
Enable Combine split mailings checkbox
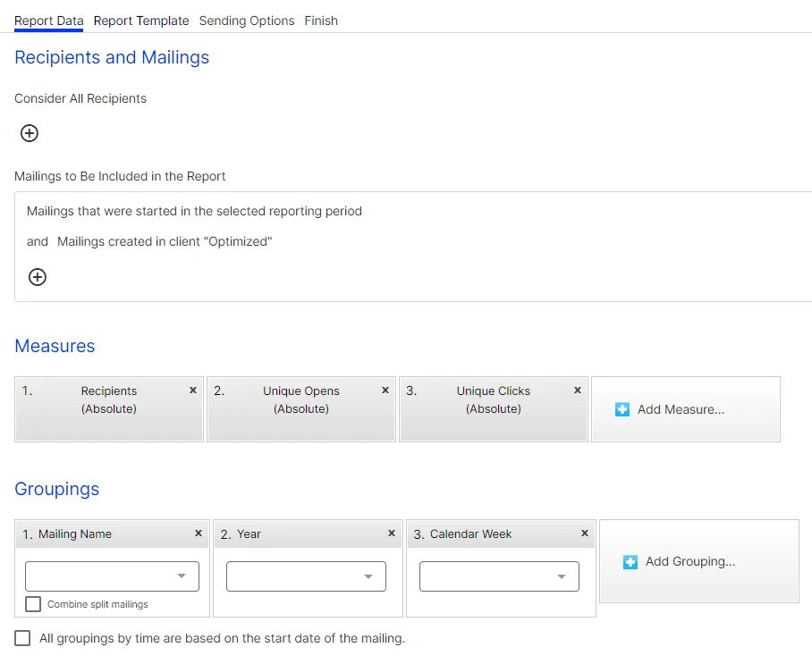point(33,604)
